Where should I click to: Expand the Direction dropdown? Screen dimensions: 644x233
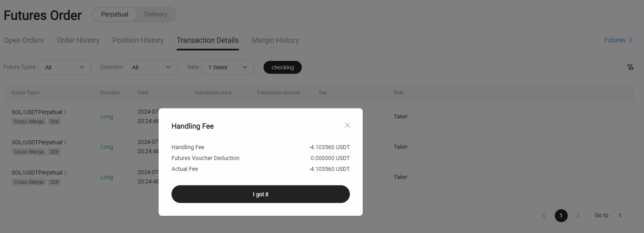click(x=151, y=67)
